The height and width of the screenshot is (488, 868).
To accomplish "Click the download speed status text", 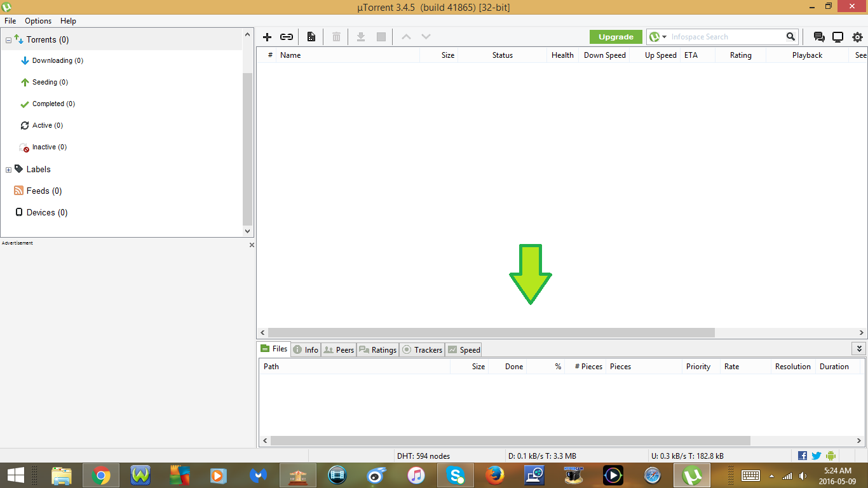I will [x=542, y=456].
